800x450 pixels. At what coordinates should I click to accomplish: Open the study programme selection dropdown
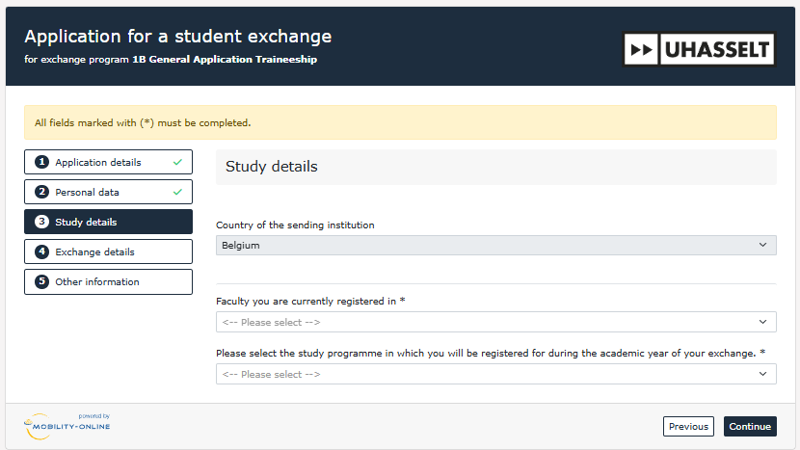tap(496, 374)
